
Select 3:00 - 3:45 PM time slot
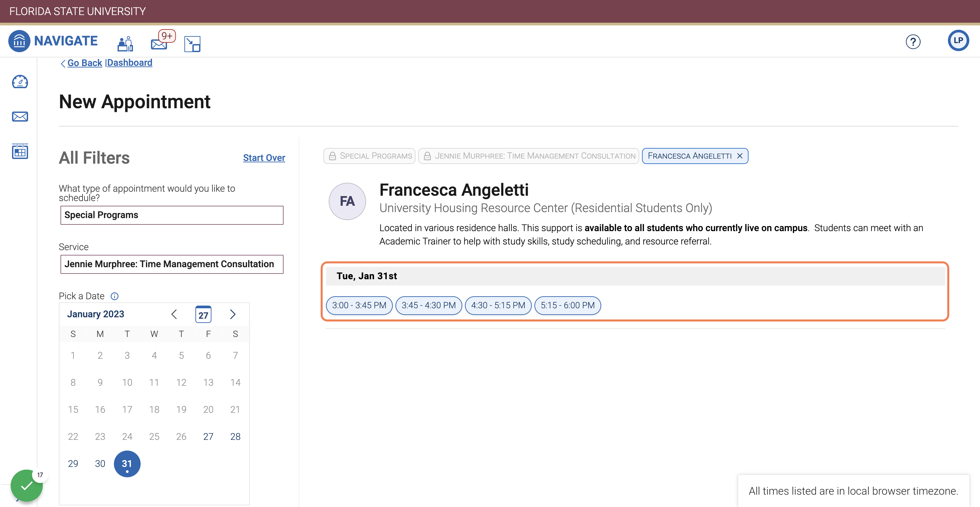tap(359, 305)
